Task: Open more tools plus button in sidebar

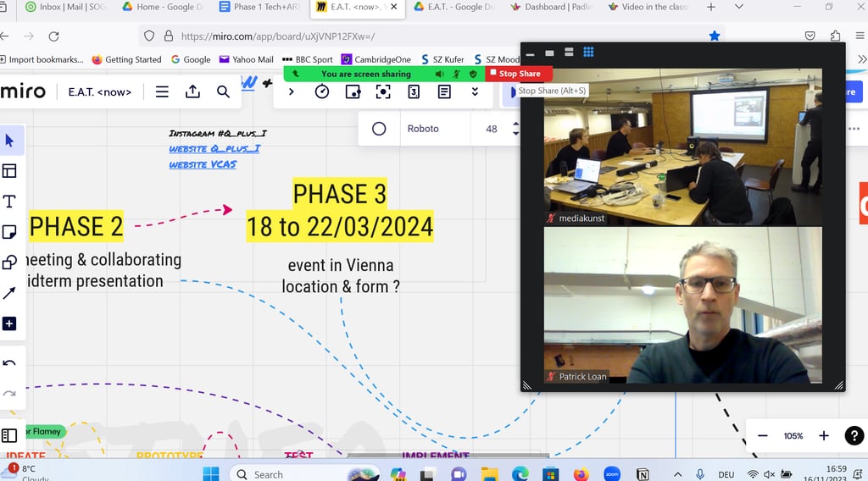Action: pyautogui.click(x=9, y=323)
